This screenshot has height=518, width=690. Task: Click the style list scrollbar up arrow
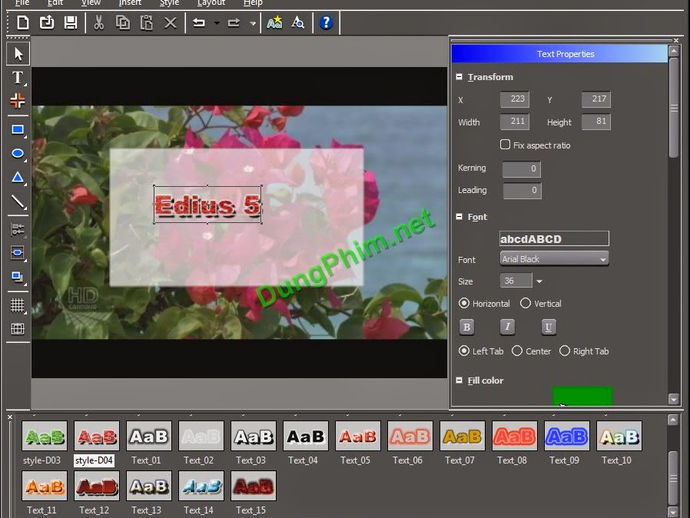[673, 420]
